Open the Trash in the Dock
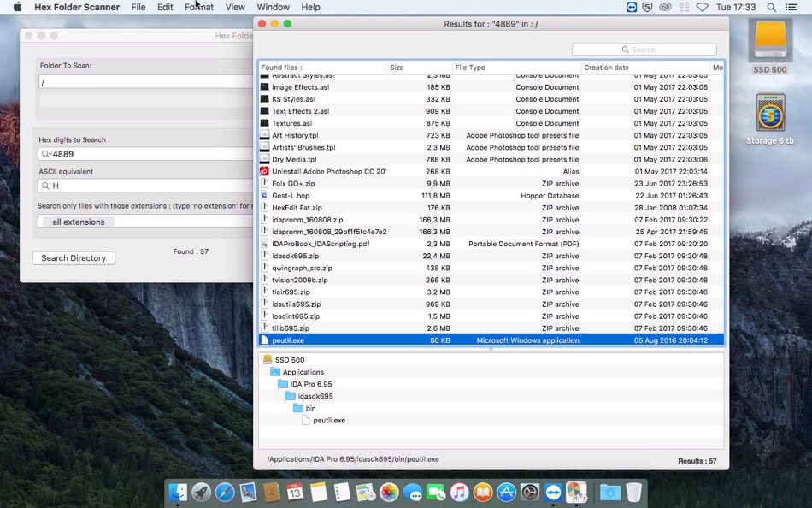The width and height of the screenshot is (812, 508). (634, 492)
